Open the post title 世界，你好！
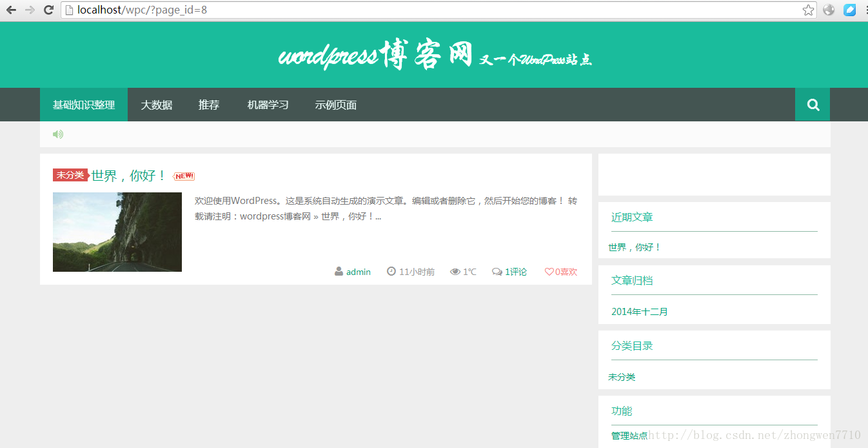 (x=129, y=176)
